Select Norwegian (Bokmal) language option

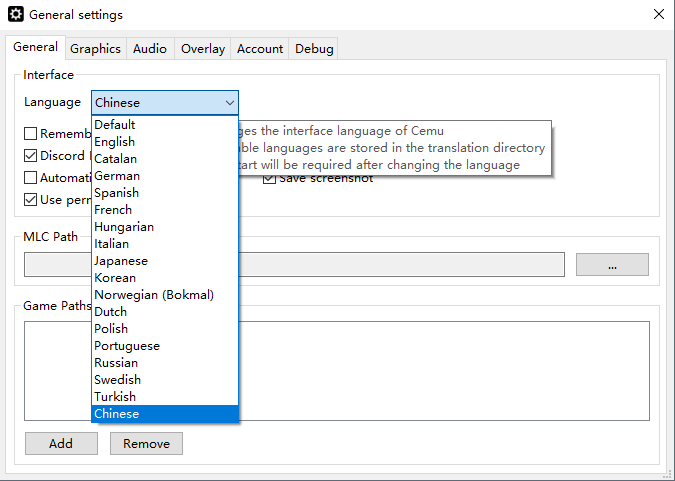click(165, 295)
